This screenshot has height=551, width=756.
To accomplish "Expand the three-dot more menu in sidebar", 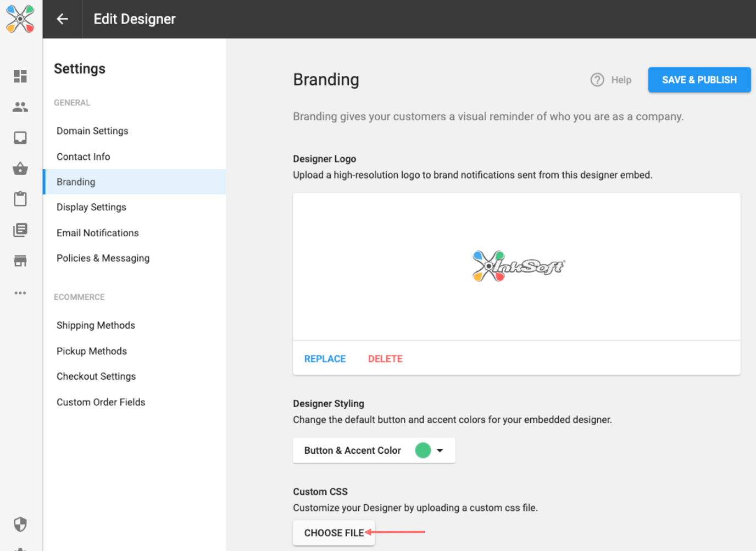I will 20,293.
